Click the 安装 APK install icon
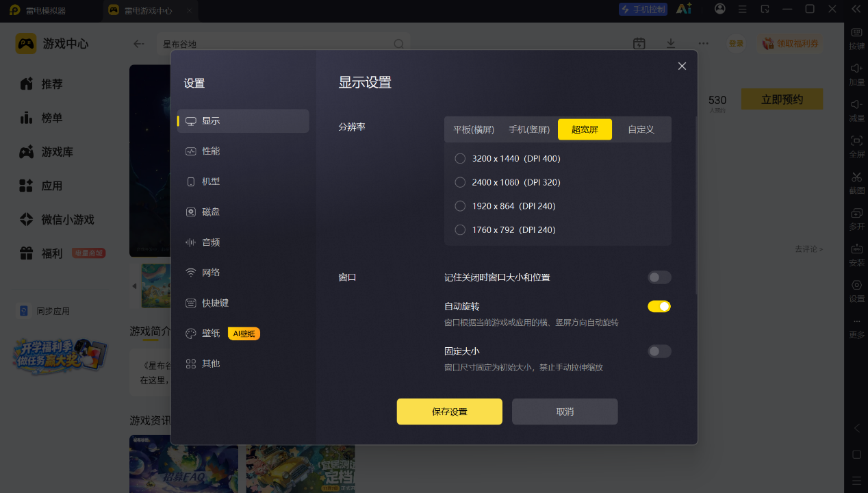 click(856, 255)
